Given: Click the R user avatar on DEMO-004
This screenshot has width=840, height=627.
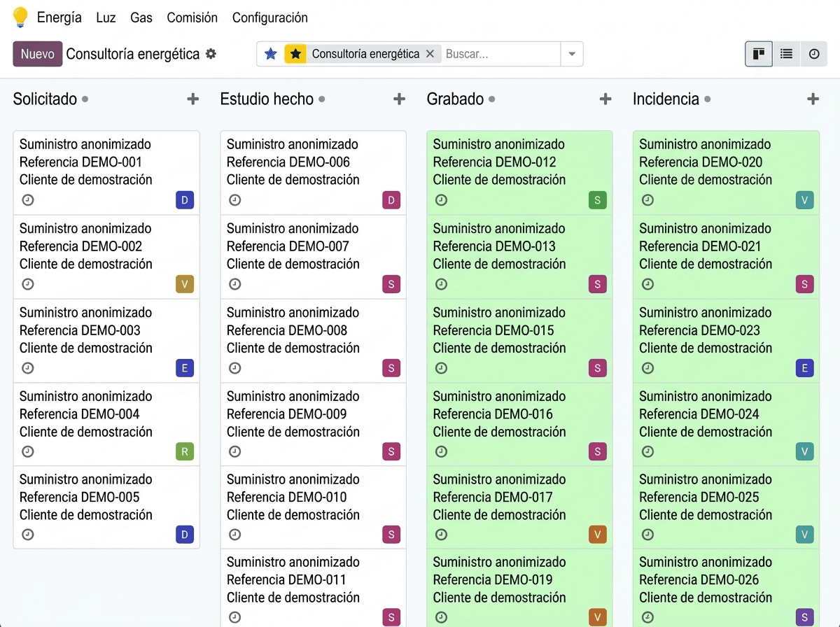Looking at the screenshot, I should (x=185, y=451).
